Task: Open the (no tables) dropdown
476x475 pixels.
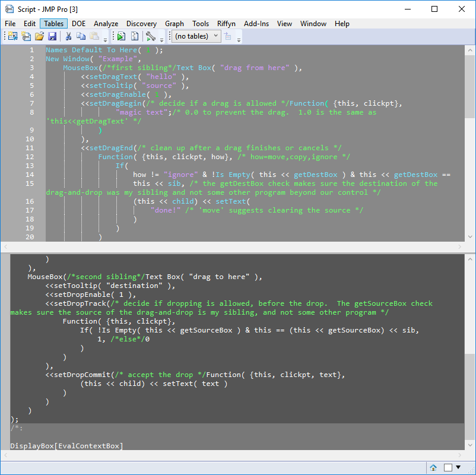Action: pos(195,36)
